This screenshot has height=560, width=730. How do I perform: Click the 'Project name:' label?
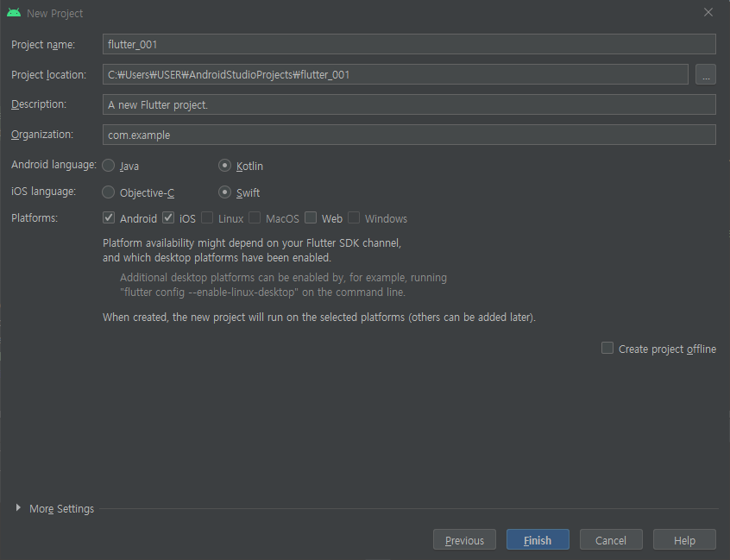(x=43, y=45)
